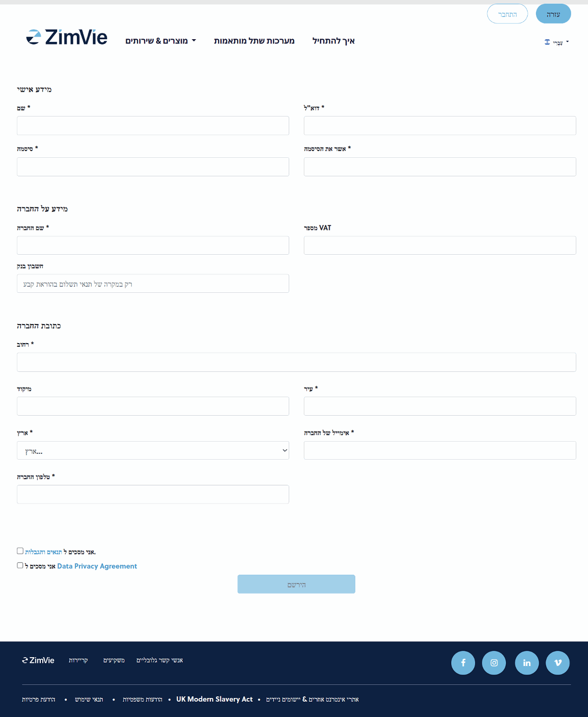Open the country select dropdown
Viewport: 588px width, 717px height.
point(153,451)
